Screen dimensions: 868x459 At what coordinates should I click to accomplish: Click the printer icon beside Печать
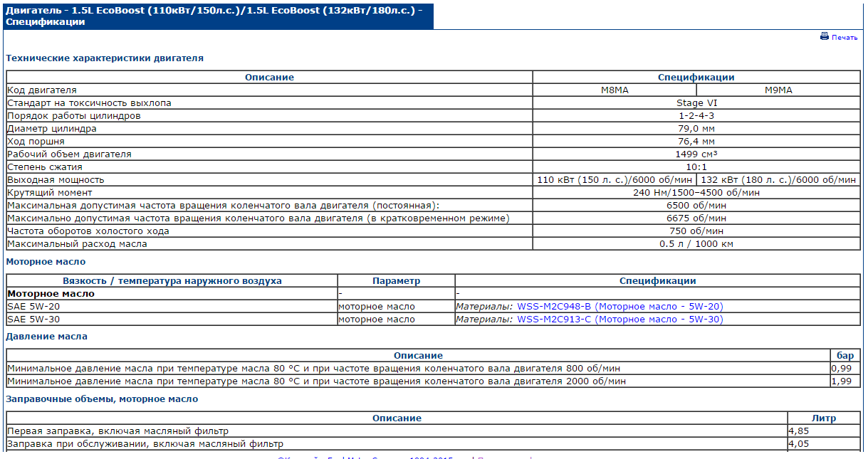[824, 36]
